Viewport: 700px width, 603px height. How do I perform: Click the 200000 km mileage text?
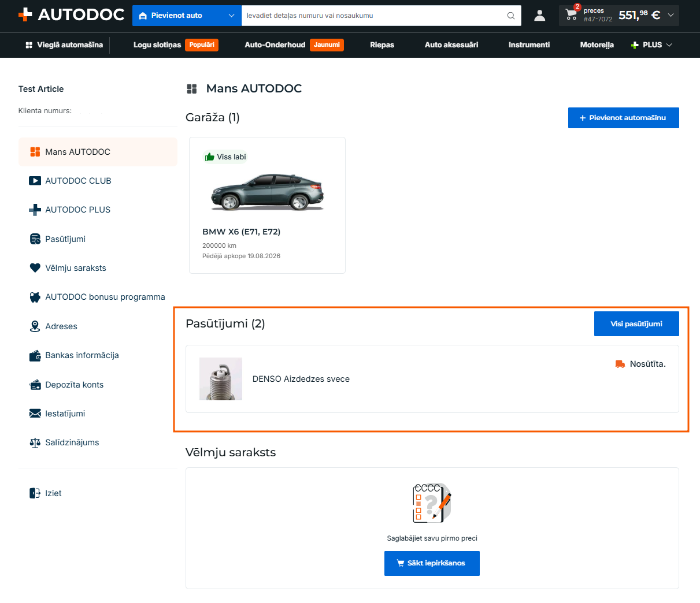219,245
